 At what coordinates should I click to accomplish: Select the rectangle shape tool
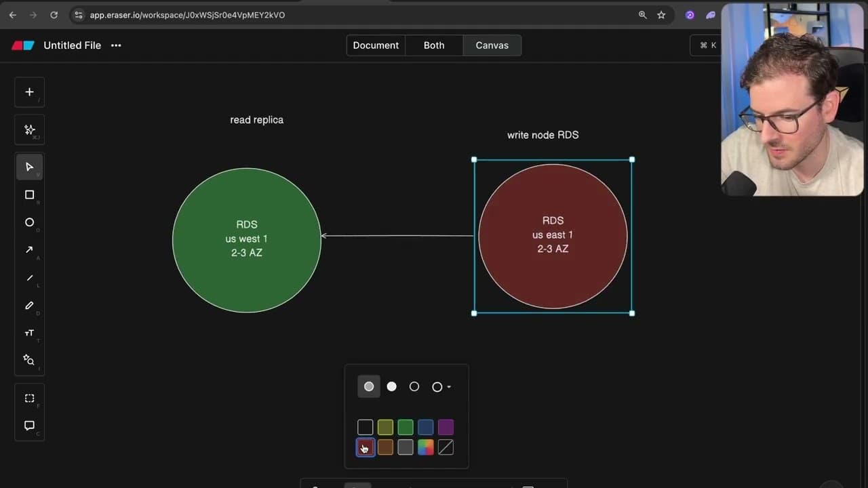coord(29,195)
